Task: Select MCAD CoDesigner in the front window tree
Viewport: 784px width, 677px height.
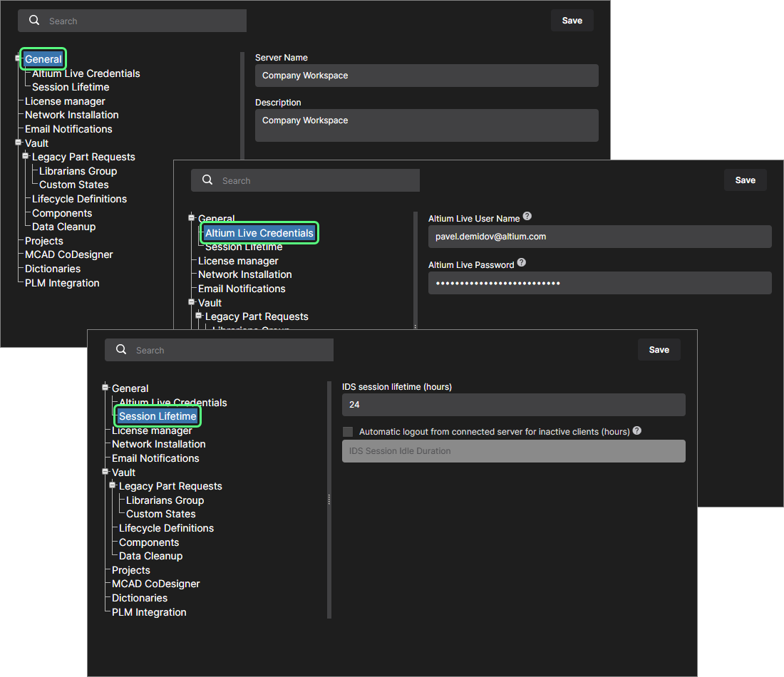Action: click(155, 584)
